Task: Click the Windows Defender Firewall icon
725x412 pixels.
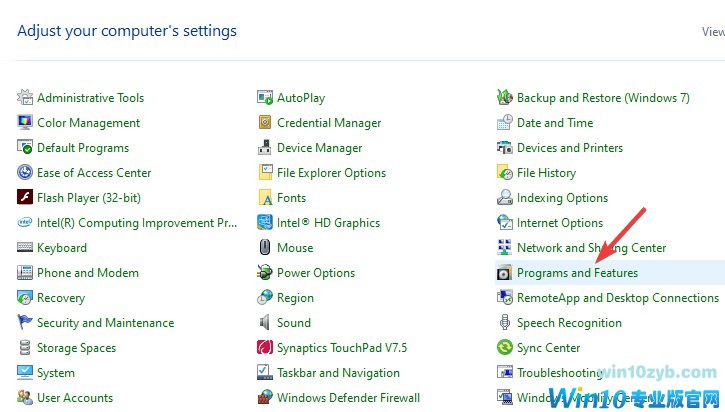Action: pyautogui.click(x=265, y=398)
